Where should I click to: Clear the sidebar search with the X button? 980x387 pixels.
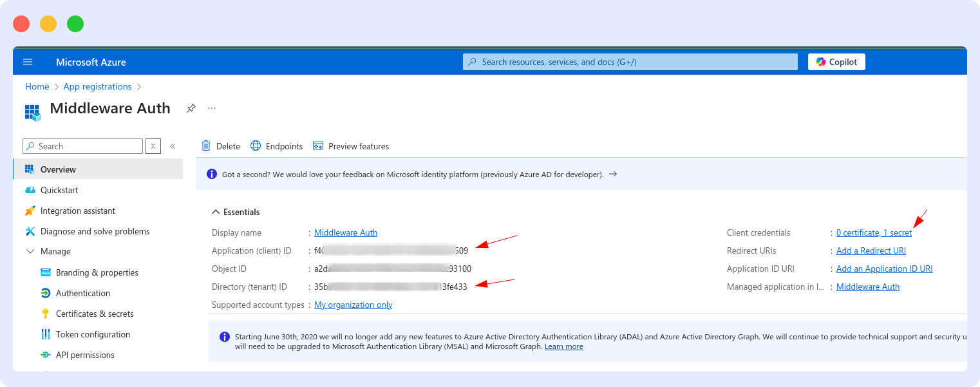tap(153, 146)
